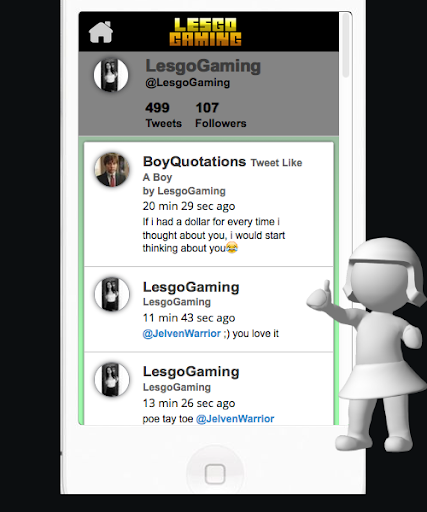Click the home icon in header
The height and width of the screenshot is (512, 427).
pos(101,32)
